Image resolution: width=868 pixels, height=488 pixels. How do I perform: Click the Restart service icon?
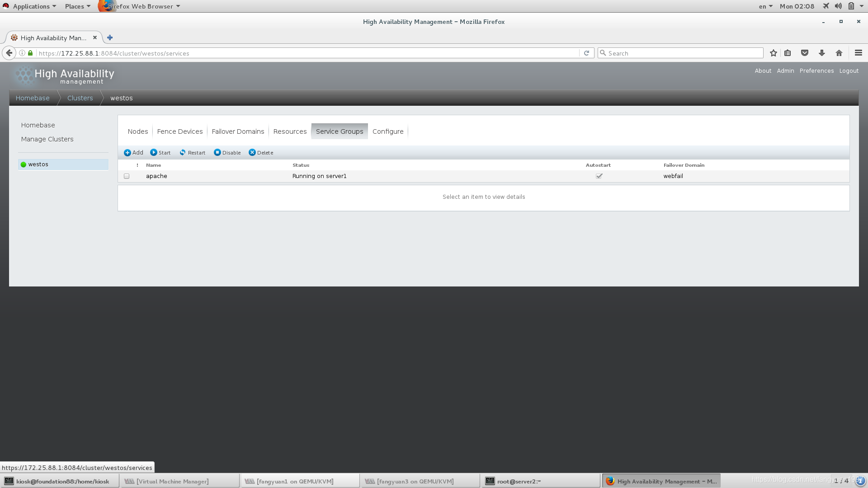183,153
